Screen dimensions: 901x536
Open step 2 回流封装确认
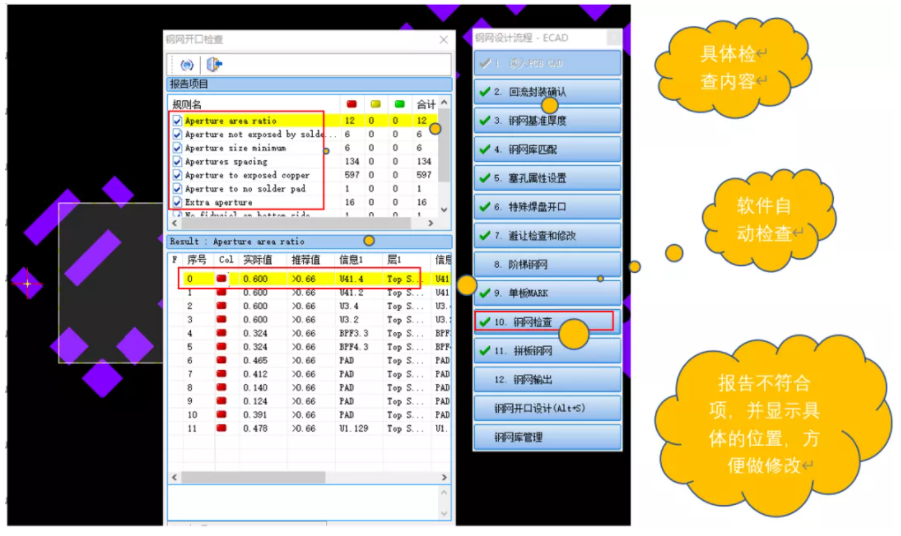pyautogui.click(x=547, y=92)
